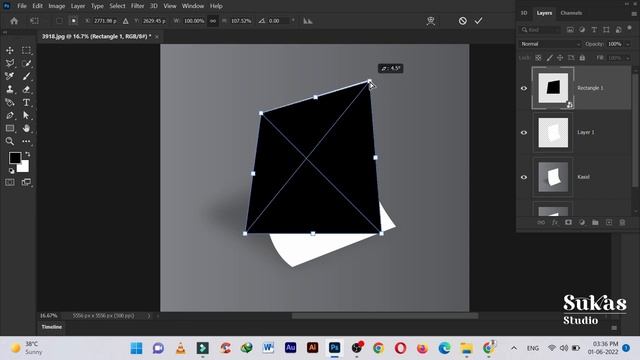
Task: Cancel the transform with the circle-slash icon
Action: pos(462,20)
